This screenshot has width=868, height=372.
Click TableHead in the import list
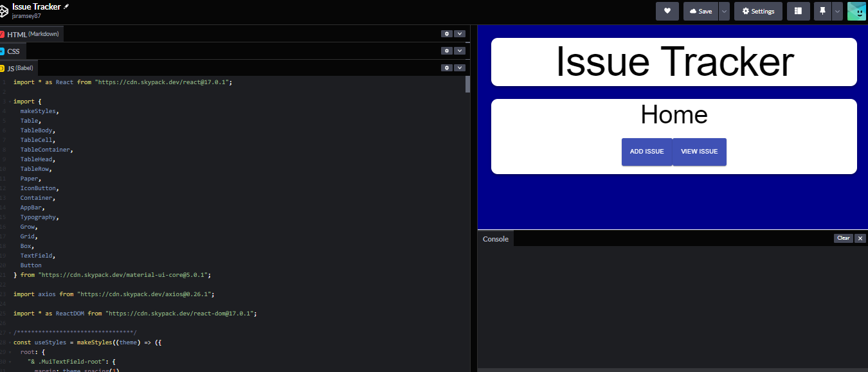(37, 159)
